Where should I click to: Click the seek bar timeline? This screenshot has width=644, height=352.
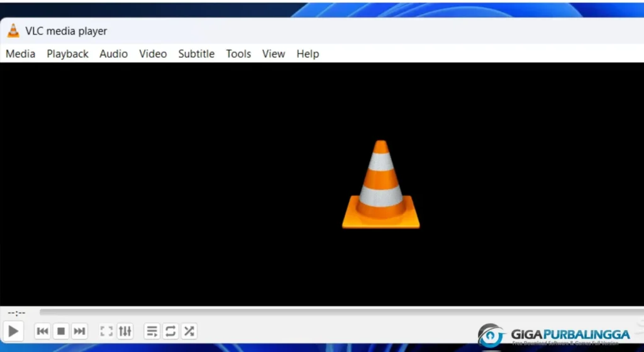(341, 312)
